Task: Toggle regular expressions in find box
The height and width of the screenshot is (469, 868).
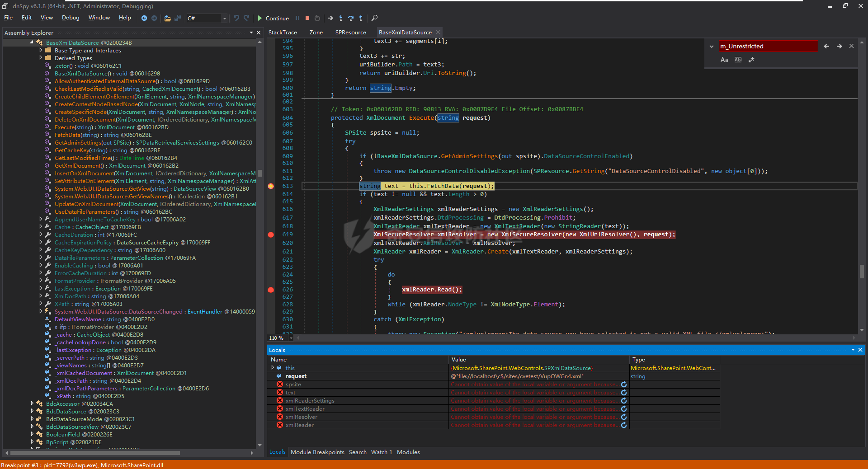Action: pos(751,60)
